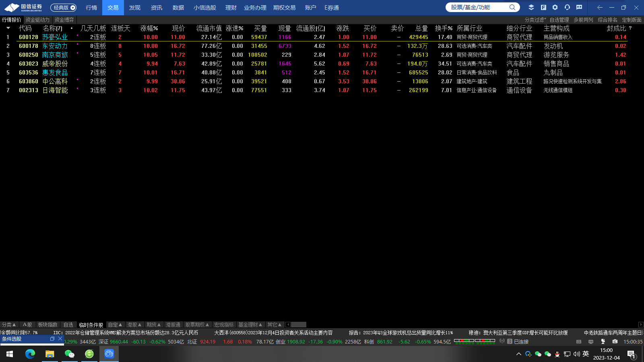
Task: Click the 苏豪弘业 stock name
Action: tap(55, 37)
